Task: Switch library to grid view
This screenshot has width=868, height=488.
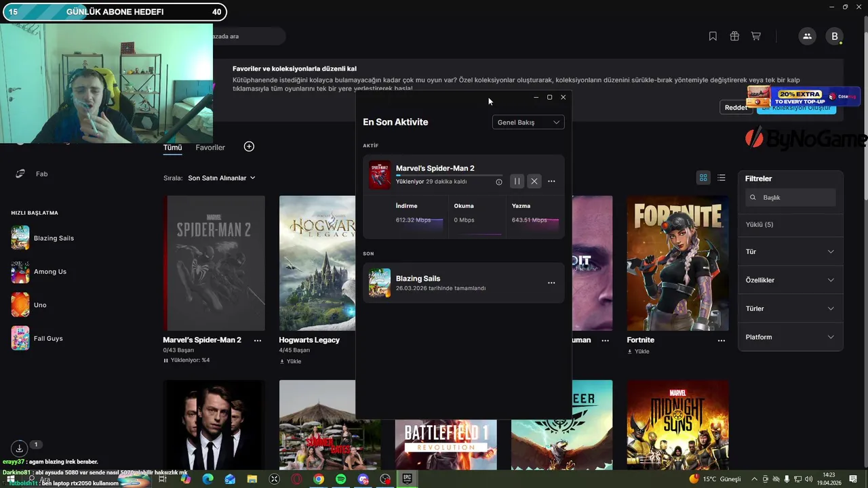Action: 703,178
